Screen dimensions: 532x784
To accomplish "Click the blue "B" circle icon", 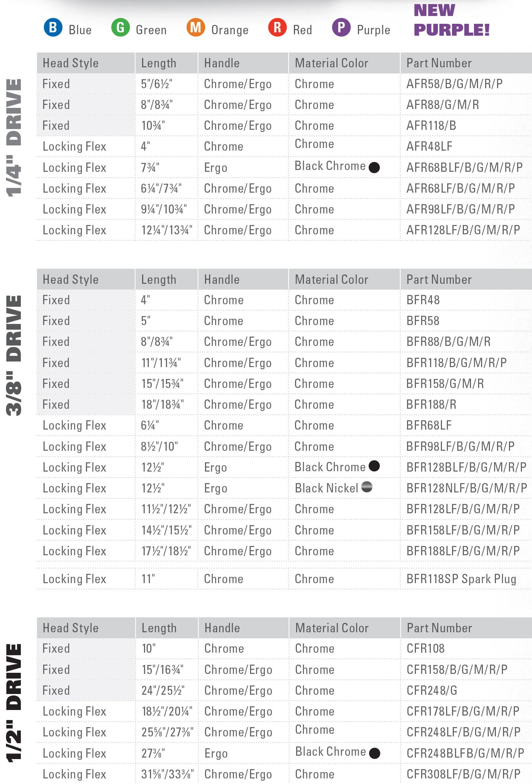I will tap(53, 28).
